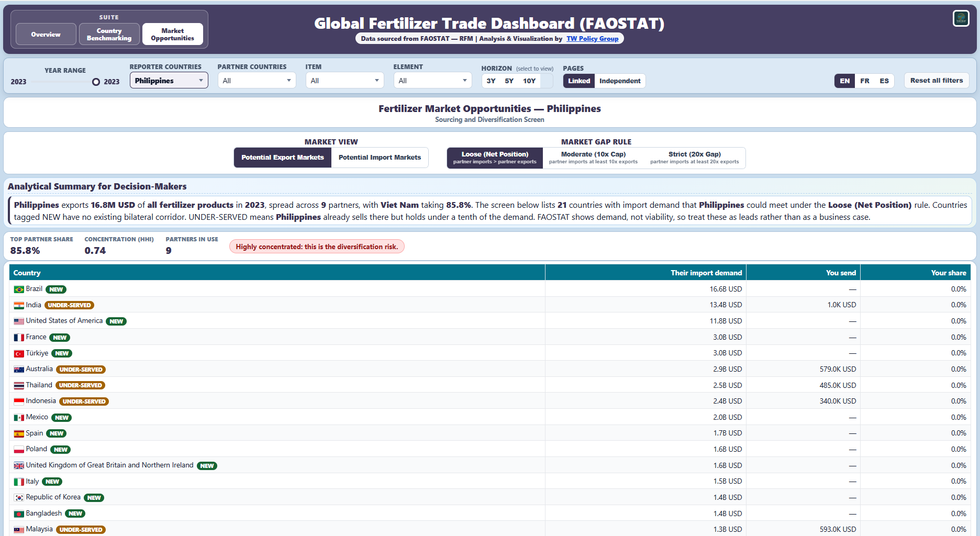Click the United Kingdom flag icon
Screen dimensions: 980x536
point(19,466)
